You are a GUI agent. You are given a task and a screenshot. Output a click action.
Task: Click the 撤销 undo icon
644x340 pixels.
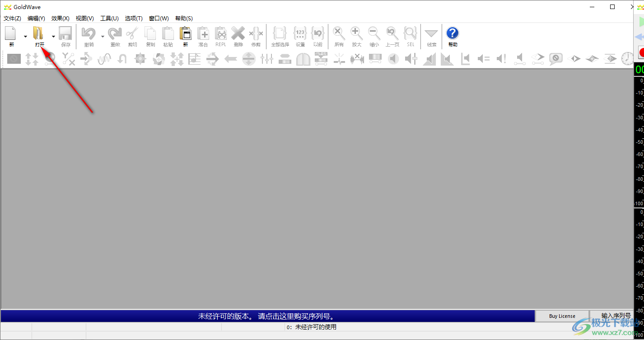(x=89, y=33)
